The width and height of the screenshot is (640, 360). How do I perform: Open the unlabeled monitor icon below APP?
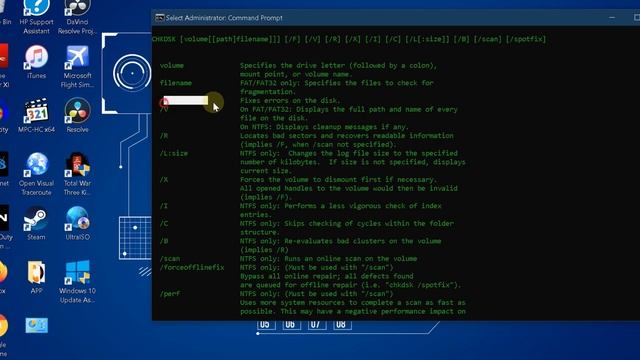[36, 325]
